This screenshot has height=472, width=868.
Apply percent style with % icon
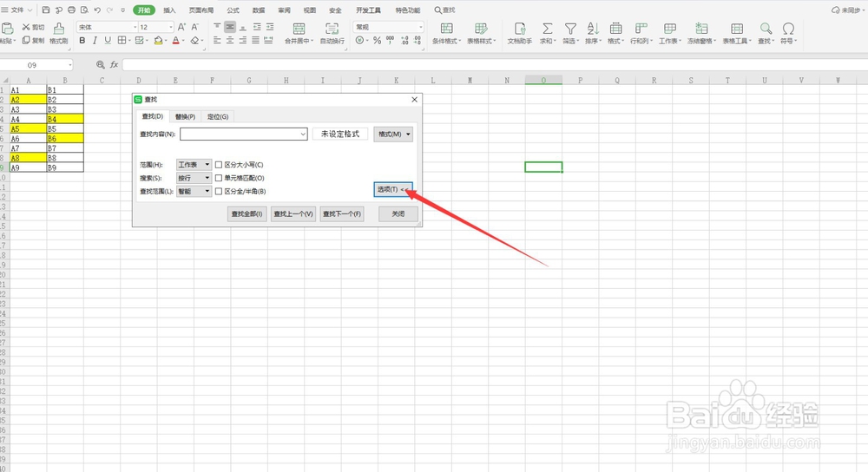[377, 40]
